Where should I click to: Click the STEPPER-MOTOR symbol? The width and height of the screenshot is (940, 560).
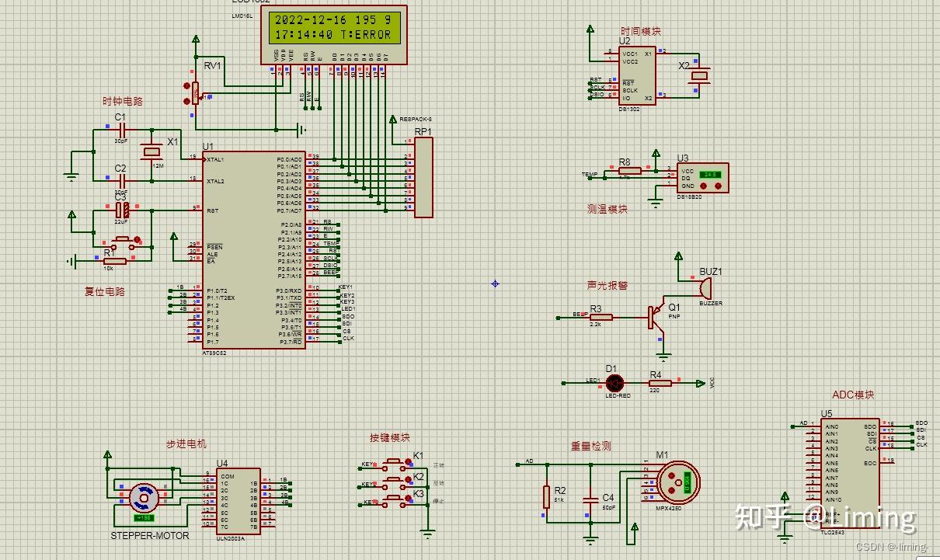coord(144,499)
